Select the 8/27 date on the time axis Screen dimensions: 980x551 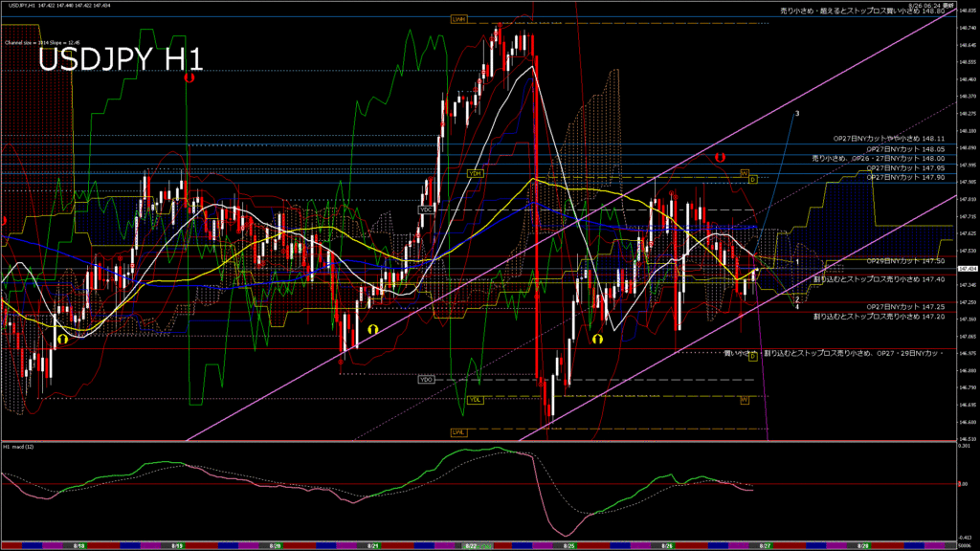point(766,543)
